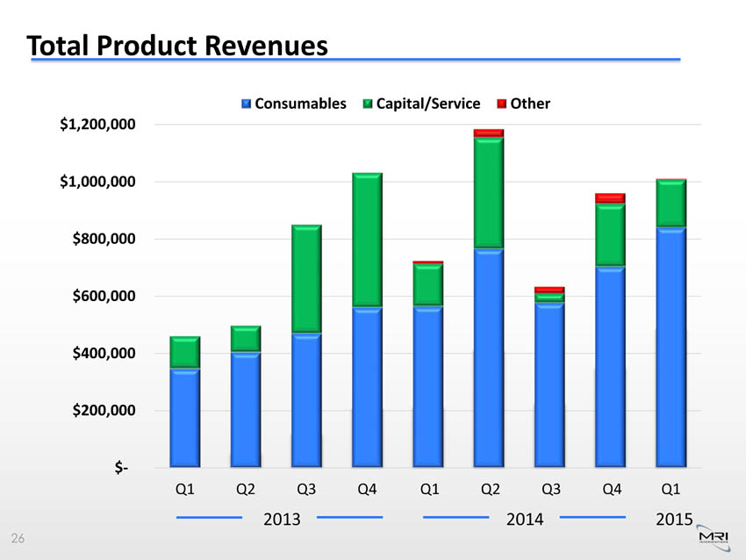Select the green segment of Q3 2013 bar
This screenshot has width=746, height=560.
pos(306,278)
